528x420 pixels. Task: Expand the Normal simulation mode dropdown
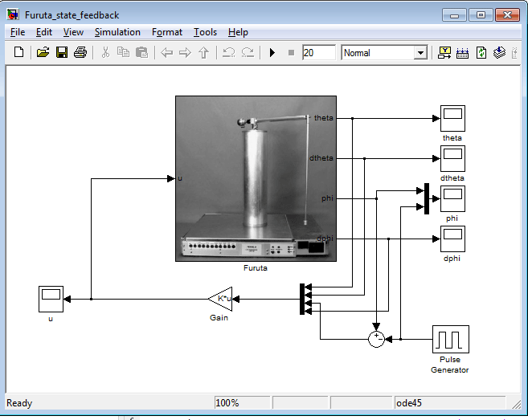pos(420,53)
